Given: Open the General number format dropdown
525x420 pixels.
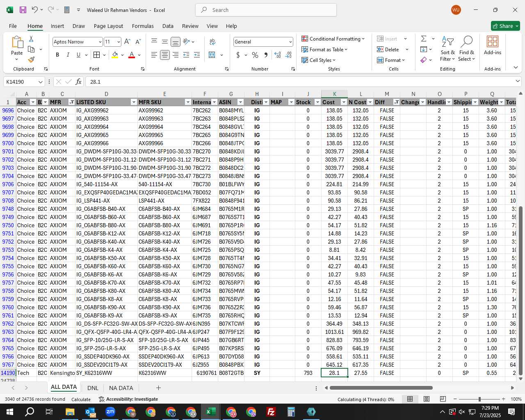Looking at the screenshot, I should (290, 42).
